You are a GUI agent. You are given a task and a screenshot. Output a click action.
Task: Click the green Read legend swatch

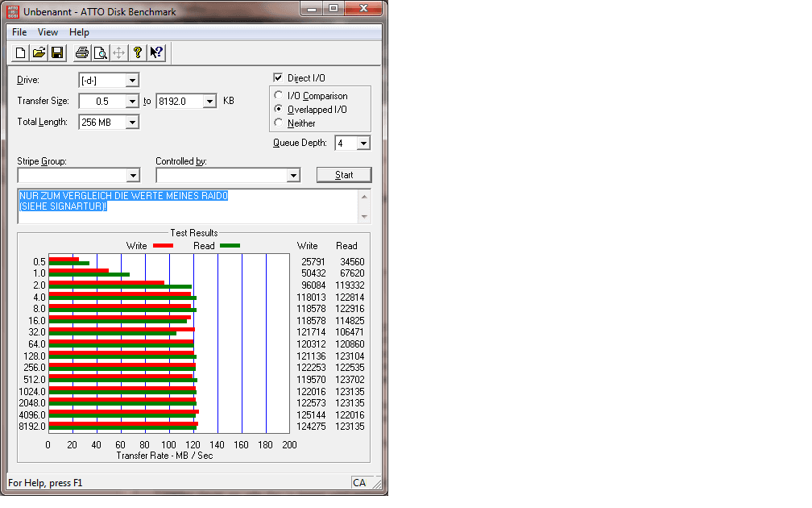230,246
